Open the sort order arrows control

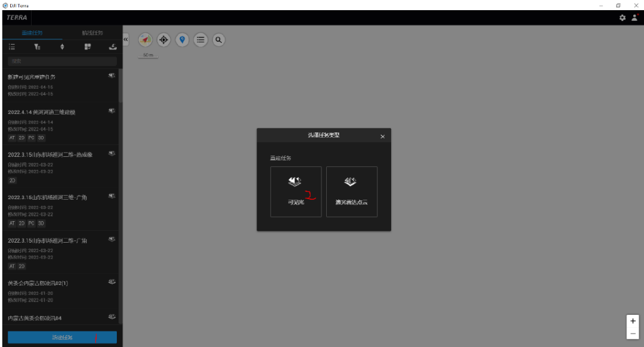[62, 47]
